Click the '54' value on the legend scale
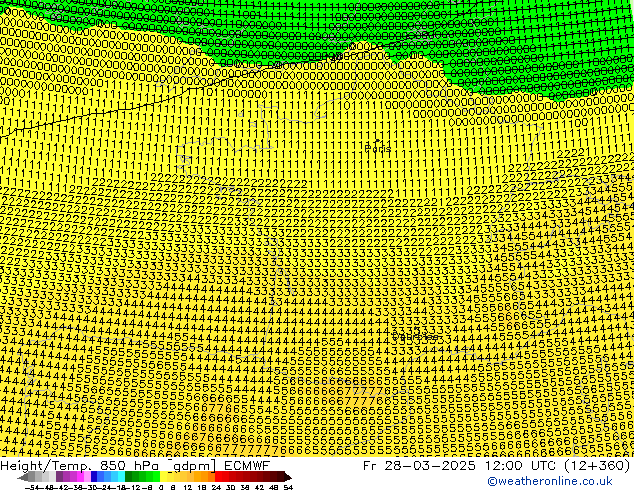Image resolution: width=634 pixels, height=490 pixels. (287, 487)
